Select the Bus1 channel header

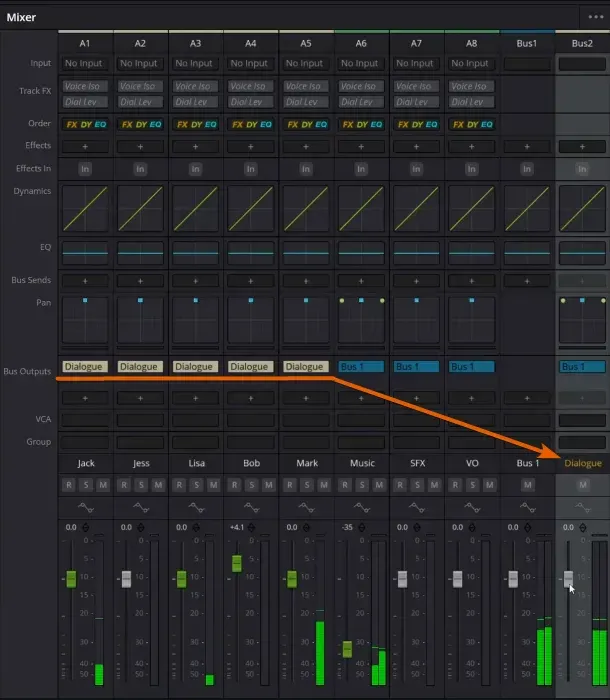[x=527, y=43]
